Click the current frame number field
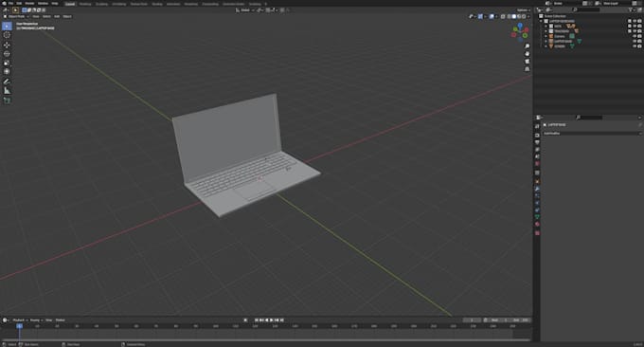The height and width of the screenshot is (347, 644). (x=472, y=320)
